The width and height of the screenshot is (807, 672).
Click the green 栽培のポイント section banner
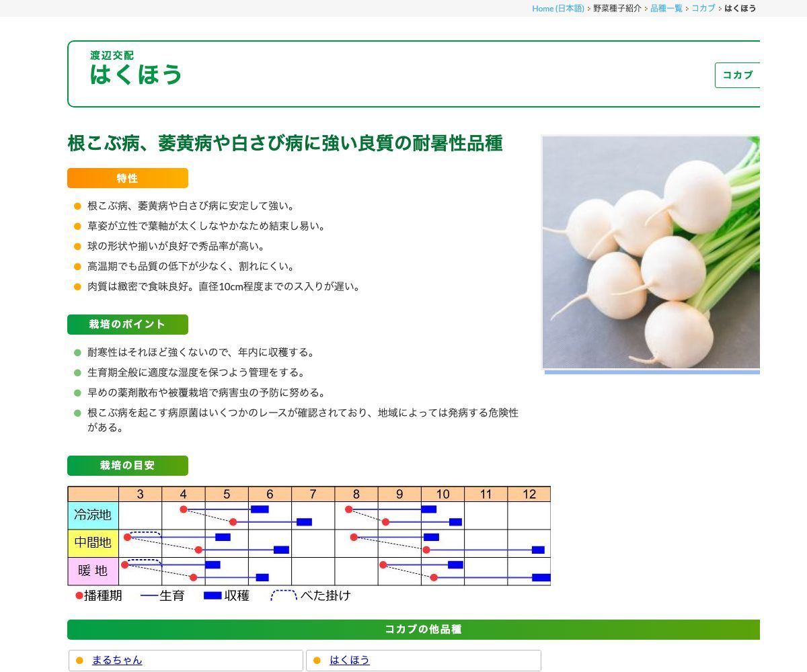[127, 324]
